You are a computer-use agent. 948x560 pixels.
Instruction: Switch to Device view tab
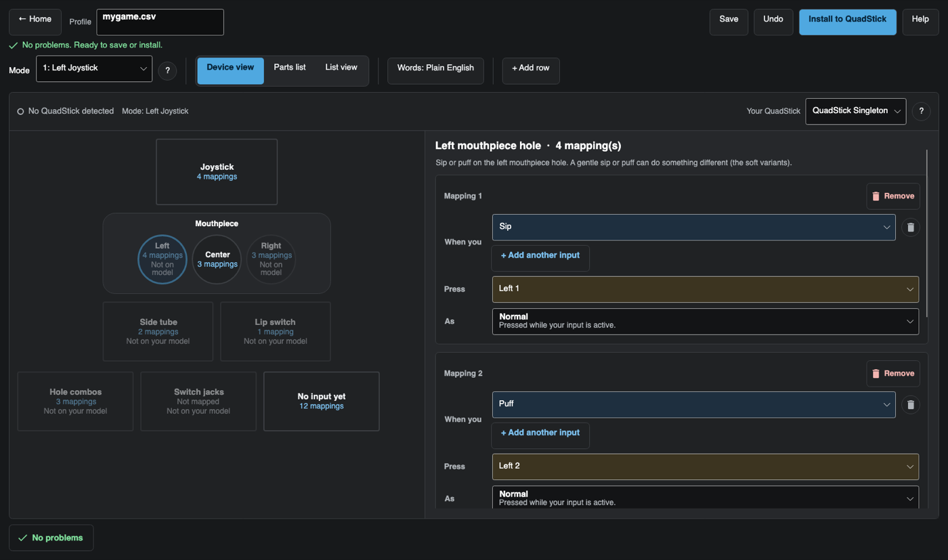230,70
